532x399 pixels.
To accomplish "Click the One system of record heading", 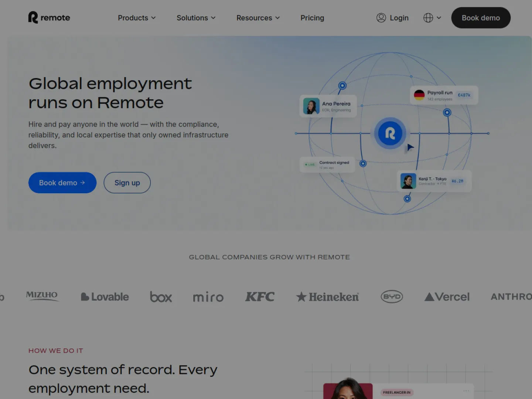I will pos(123,379).
